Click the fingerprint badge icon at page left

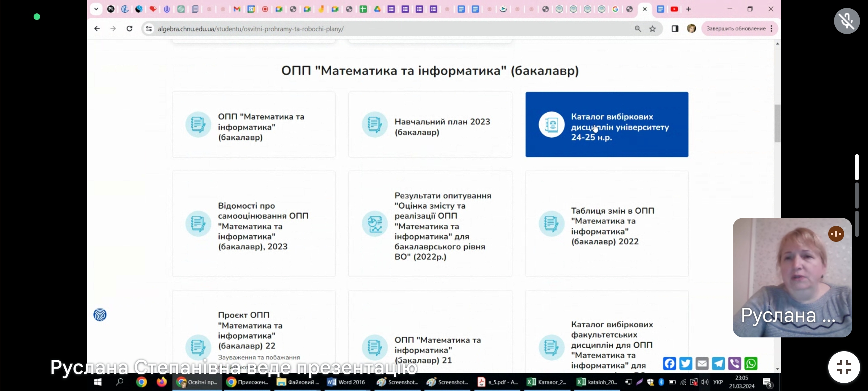(x=100, y=315)
